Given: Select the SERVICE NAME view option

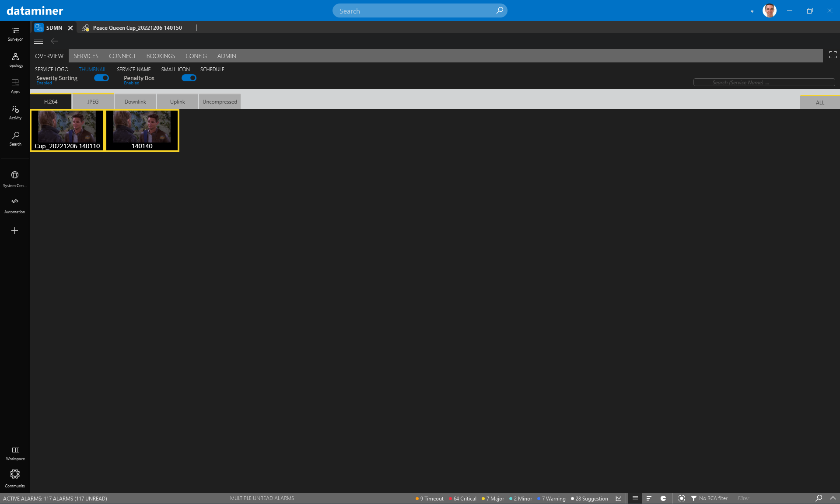Looking at the screenshot, I should click(x=133, y=70).
